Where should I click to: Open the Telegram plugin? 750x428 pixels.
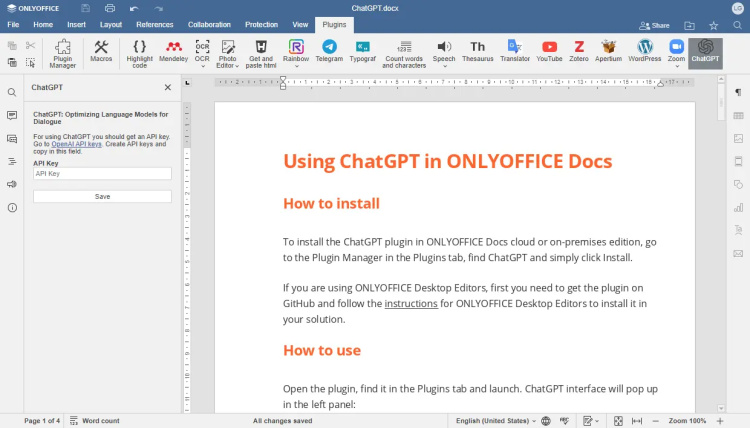tap(329, 51)
